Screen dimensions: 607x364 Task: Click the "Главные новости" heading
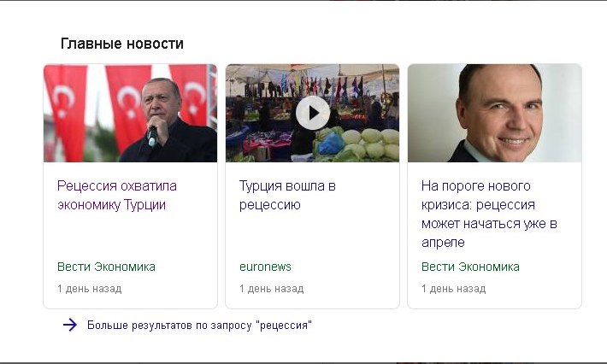coord(122,44)
